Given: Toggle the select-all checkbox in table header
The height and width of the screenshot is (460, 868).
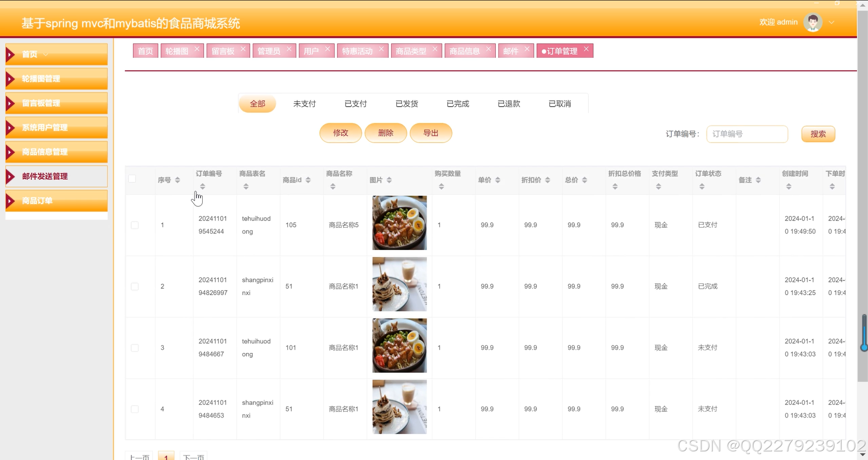Looking at the screenshot, I should tap(132, 178).
